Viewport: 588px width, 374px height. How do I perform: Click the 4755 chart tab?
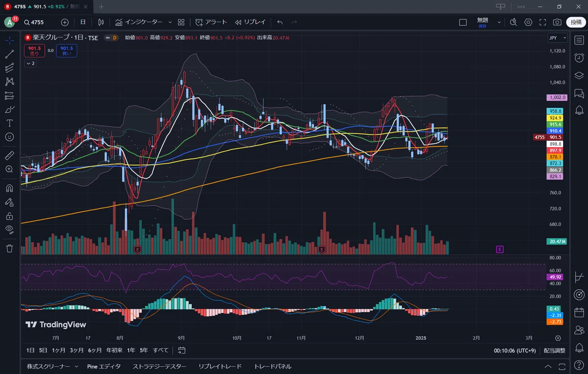pyautogui.click(x=47, y=7)
